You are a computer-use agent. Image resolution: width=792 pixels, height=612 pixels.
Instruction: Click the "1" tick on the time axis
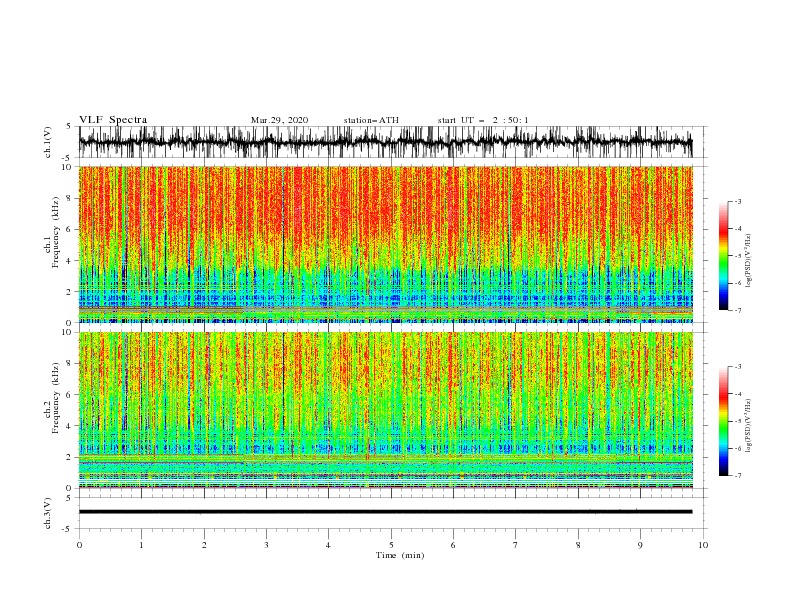(x=141, y=545)
